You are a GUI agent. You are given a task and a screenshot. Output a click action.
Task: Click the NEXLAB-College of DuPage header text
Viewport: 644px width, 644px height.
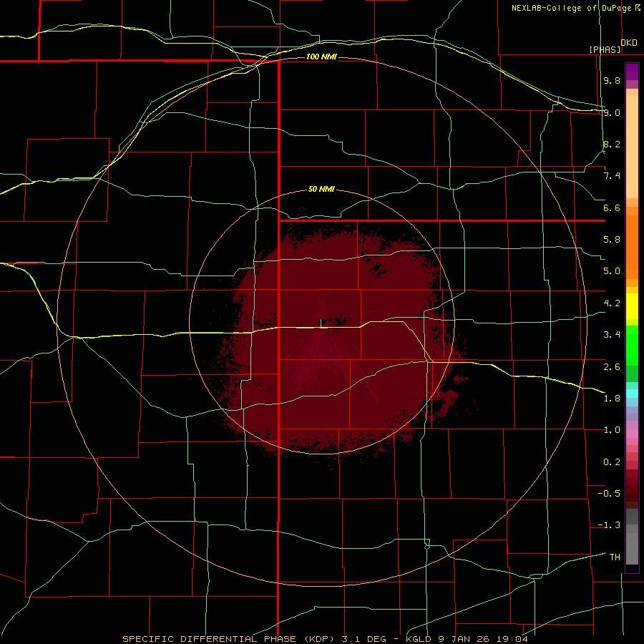[x=572, y=8]
